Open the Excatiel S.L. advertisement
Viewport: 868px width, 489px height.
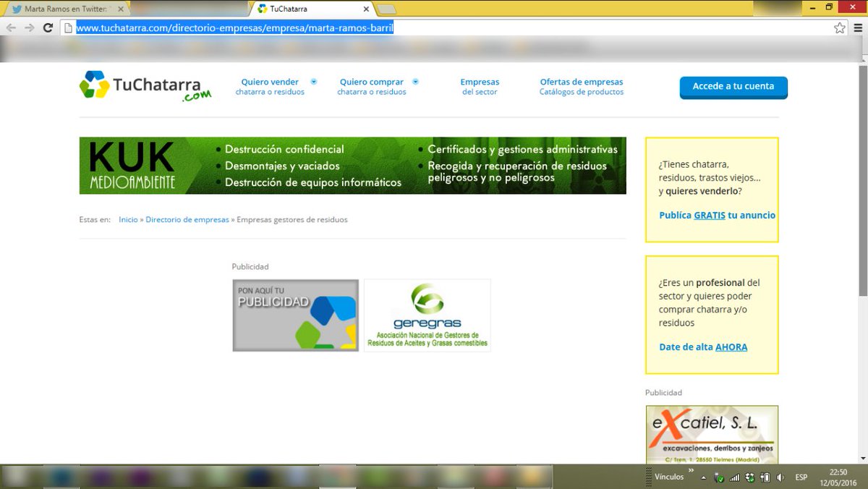click(712, 434)
